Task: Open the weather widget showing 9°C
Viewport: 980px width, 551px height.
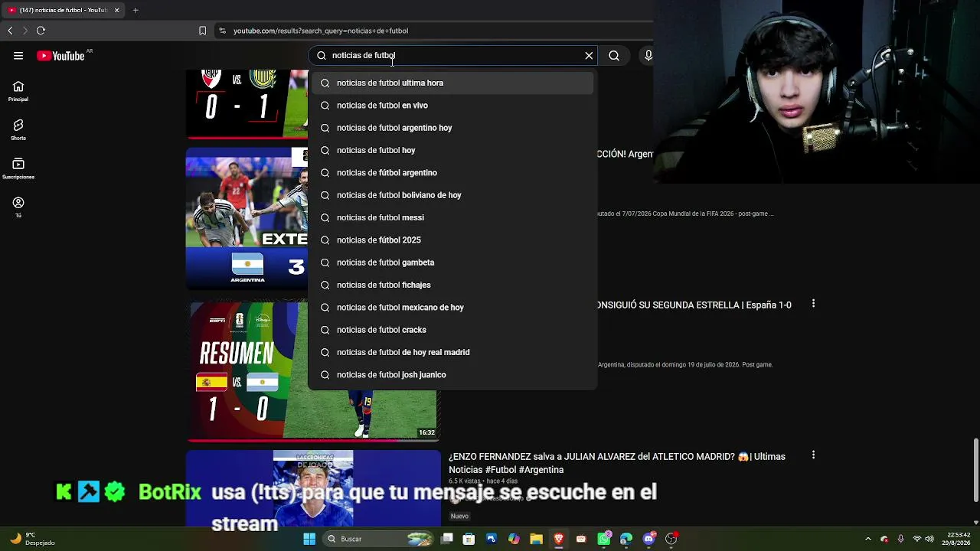Action: point(32,539)
